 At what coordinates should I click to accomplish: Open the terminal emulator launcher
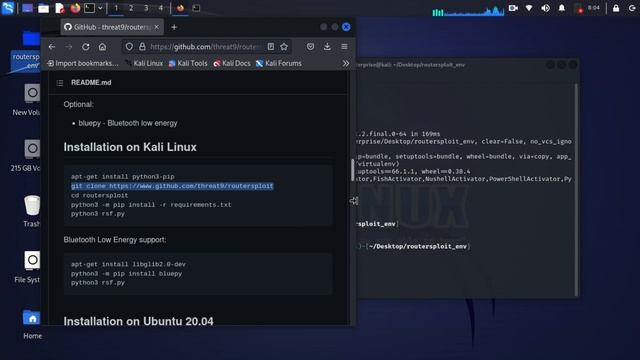click(x=89, y=8)
